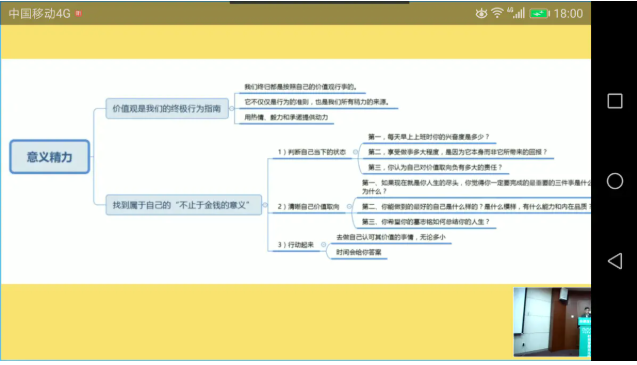Select the 1）判断自己当下的状态 subtopic
Screen dimensions: 637x365
(x=312, y=152)
